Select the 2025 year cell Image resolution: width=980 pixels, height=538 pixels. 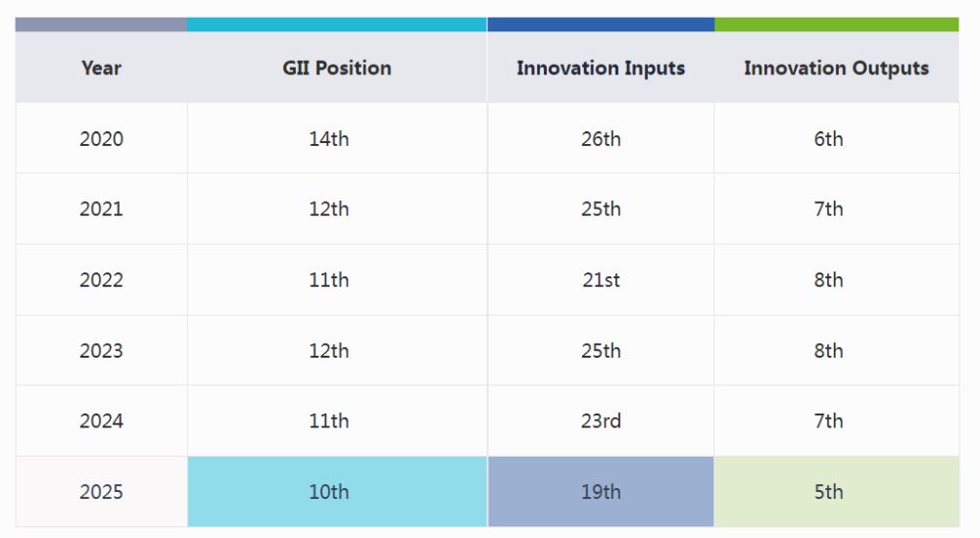[101, 491]
